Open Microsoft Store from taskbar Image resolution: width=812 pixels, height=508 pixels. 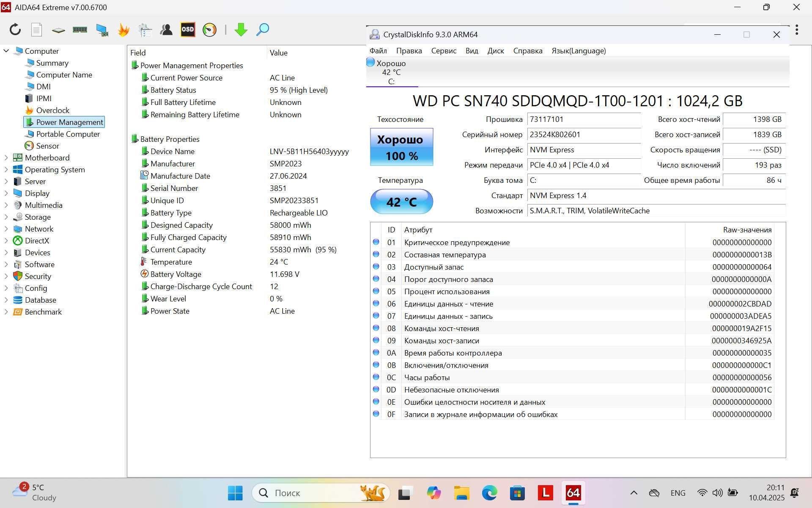point(517,493)
